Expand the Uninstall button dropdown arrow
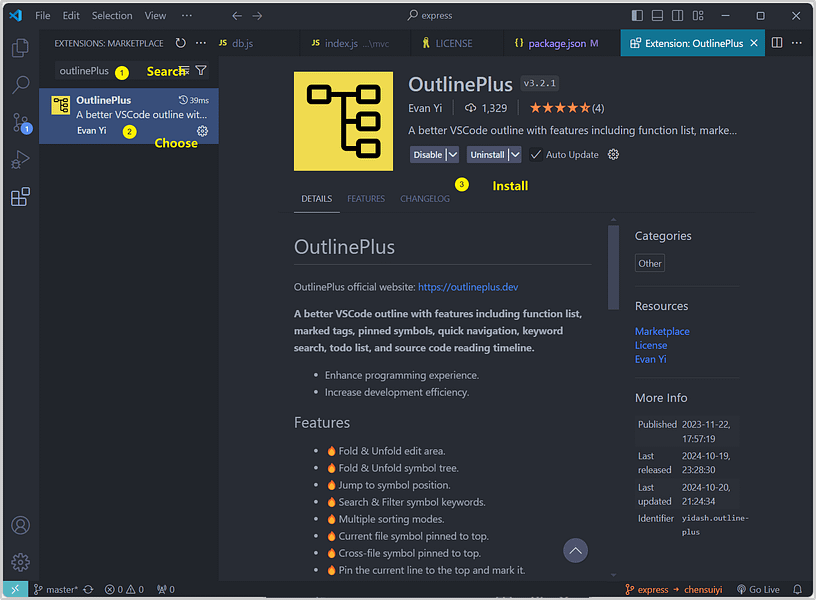Screen dimensions: 816x600 (x=514, y=155)
